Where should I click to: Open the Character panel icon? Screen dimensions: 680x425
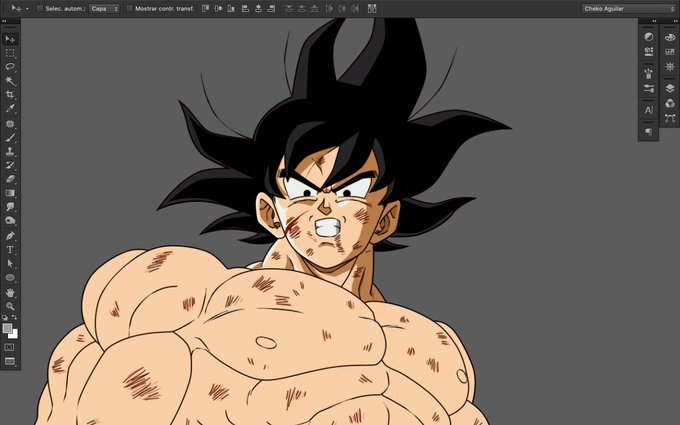pos(649,110)
